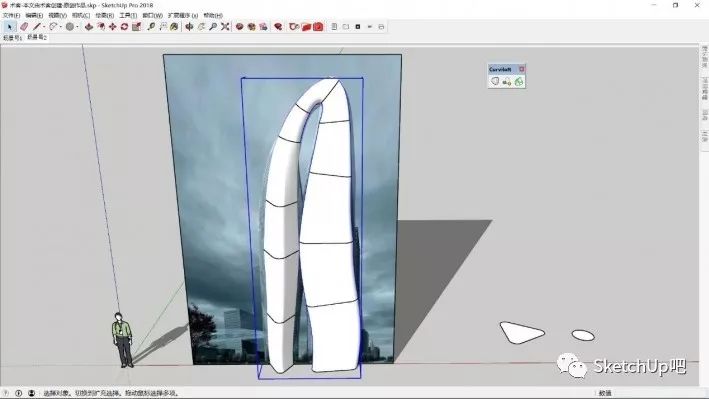Viewport: 709px width, 399px height.
Task: Select the Move tool with four arrows
Action: pyautogui.click(x=113, y=27)
